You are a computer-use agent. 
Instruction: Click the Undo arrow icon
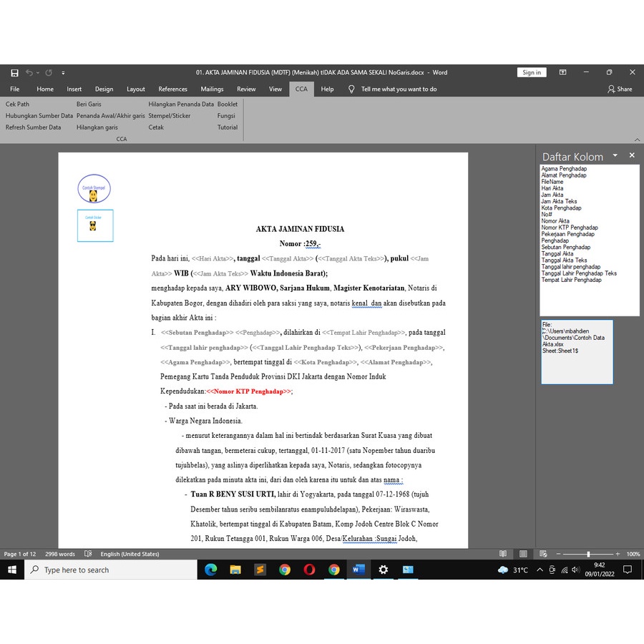[29, 72]
